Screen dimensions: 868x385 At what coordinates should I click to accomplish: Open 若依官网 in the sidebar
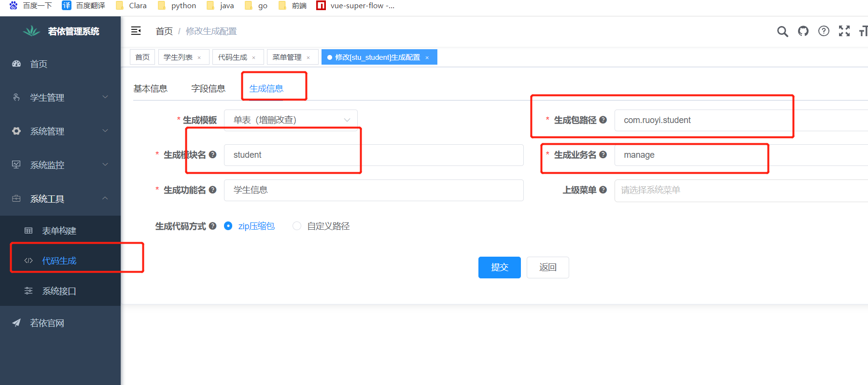click(60, 323)
